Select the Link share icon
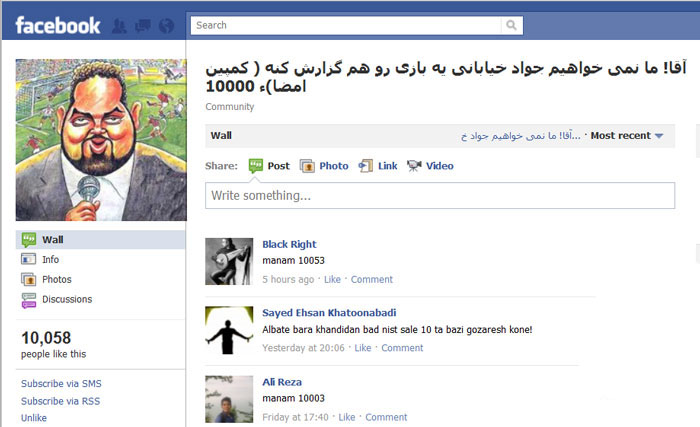 click(x=366, y=166)
